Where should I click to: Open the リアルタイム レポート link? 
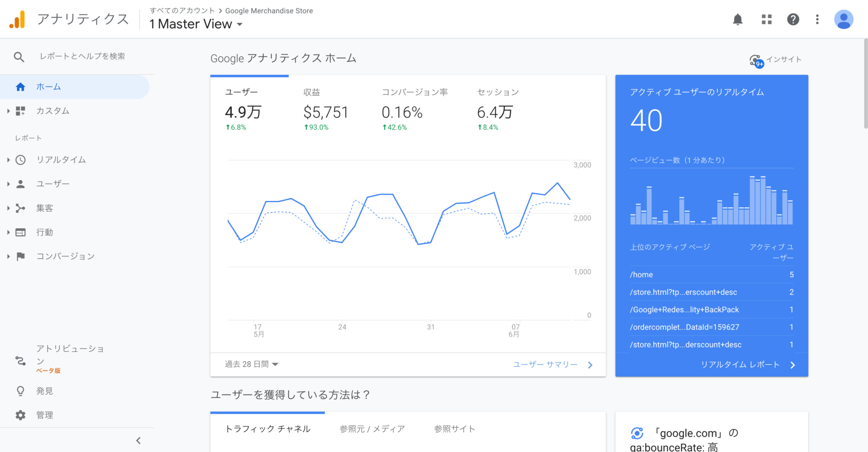[x=740, y=365]
